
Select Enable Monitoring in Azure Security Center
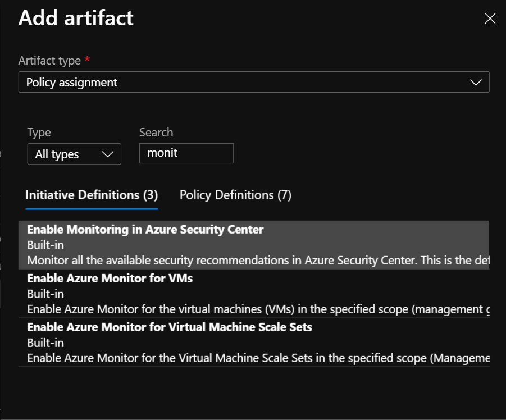[145, 229]
